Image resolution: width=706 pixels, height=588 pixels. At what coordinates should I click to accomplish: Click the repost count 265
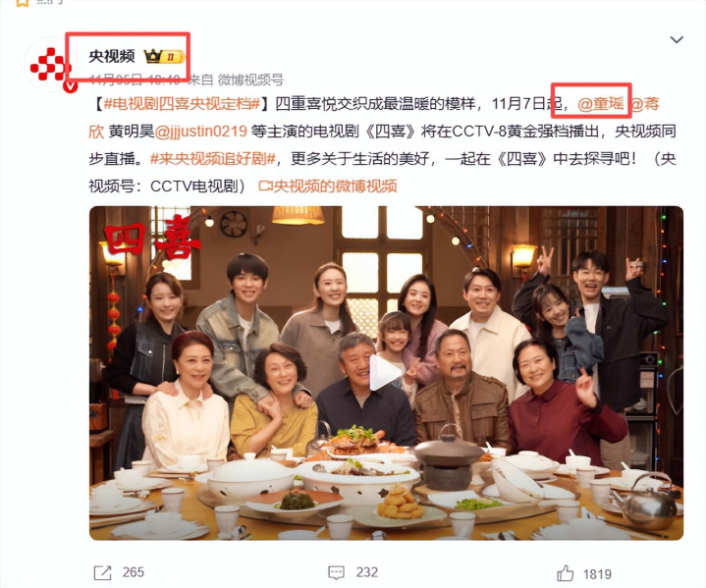point(134,572)
